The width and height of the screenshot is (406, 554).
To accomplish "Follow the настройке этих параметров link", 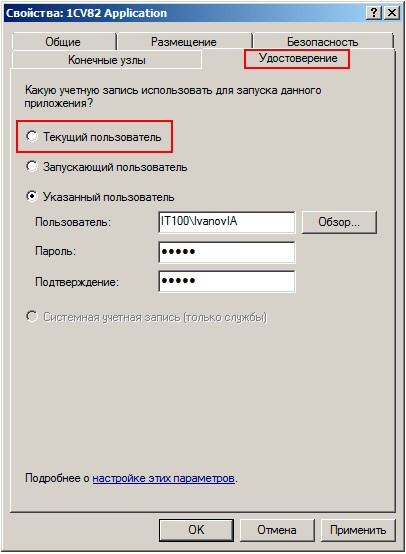I will tap(164, 478).
